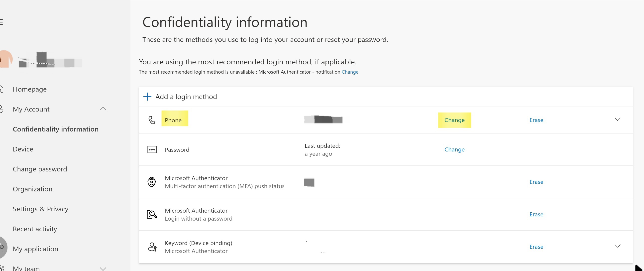Click the Keyword device binding icon
Image resolution: width=644 pixels, height=271 pixels.
pos(152,247)
